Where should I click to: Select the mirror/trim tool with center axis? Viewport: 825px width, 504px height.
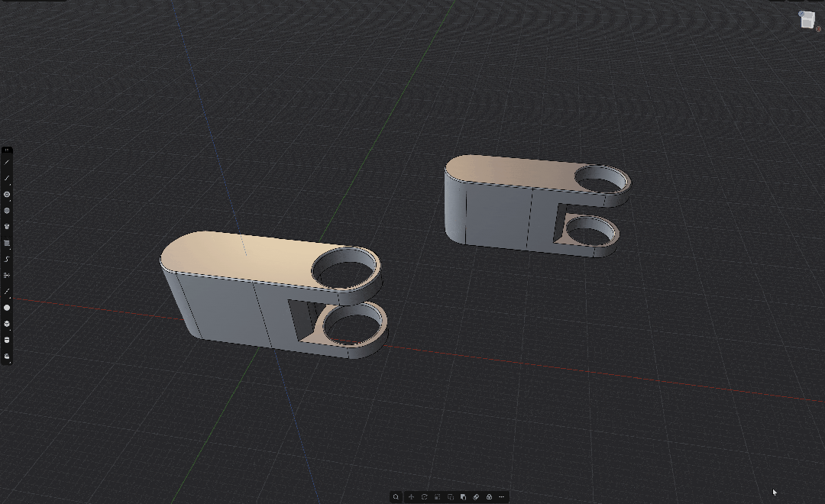tap(7, 275)
